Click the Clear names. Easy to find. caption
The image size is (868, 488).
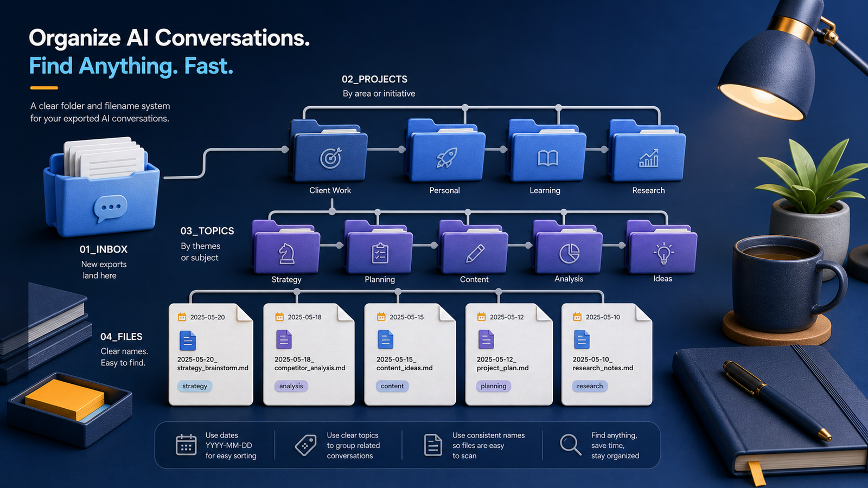point(124,357)
